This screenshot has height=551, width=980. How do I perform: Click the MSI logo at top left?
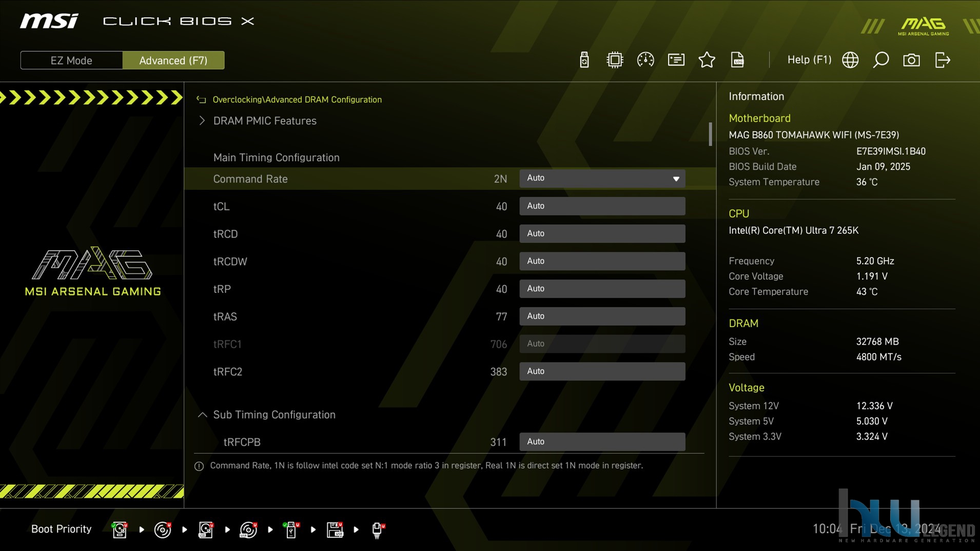[x=49, y=21]
